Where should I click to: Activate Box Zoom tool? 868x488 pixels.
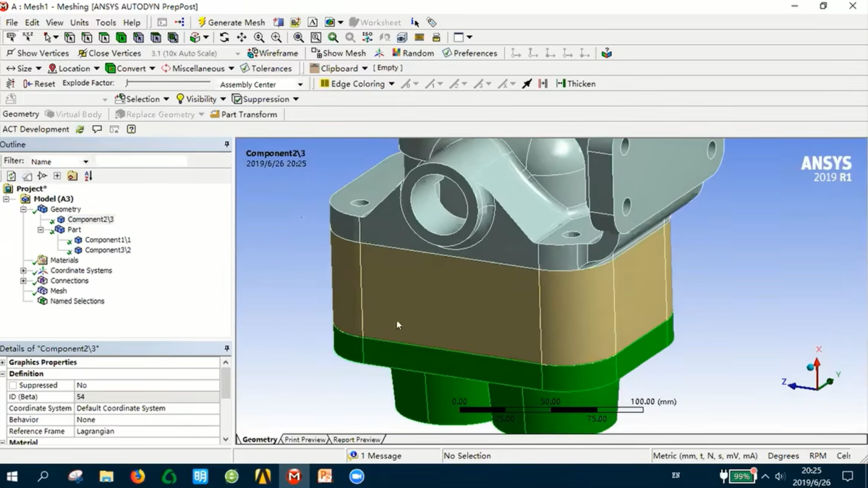click(x=276, y=38)
